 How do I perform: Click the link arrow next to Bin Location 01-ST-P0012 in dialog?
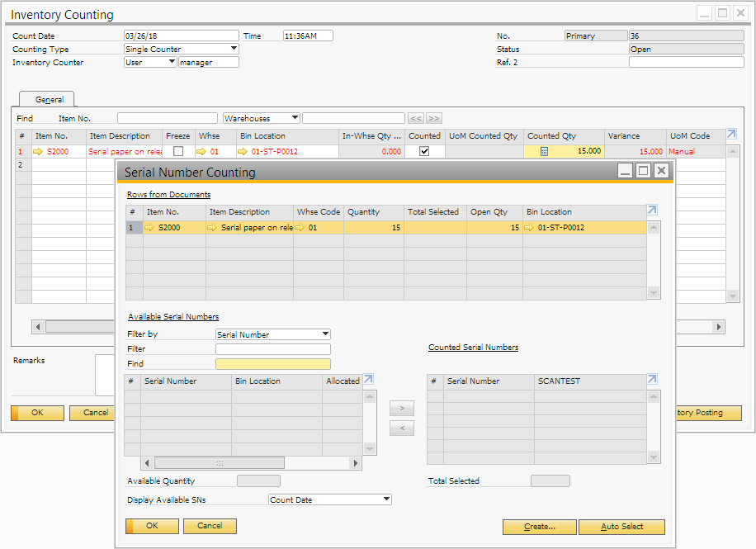click(529, 227)
